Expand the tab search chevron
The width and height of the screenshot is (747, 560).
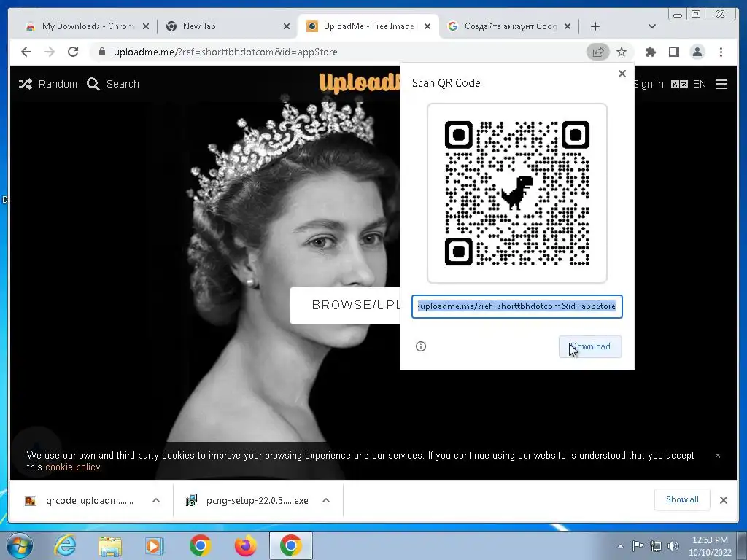(652, 26)
